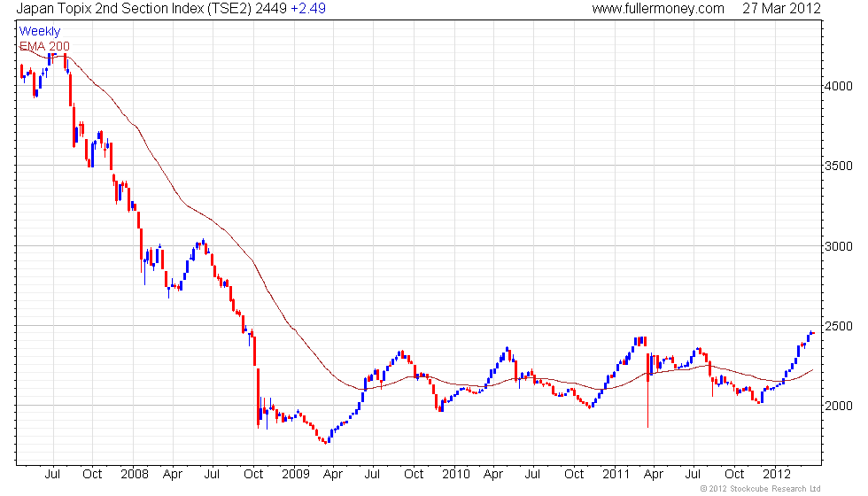Screen dimensions: 868x496
Task: Click the x-axis year label '2008'
Action: (x=135, y=474)
